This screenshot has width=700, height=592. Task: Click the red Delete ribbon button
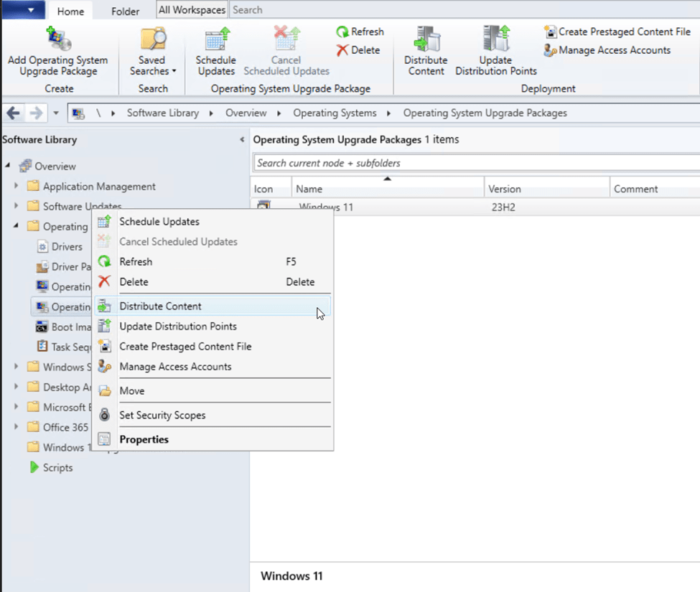(x=358, y=50)
